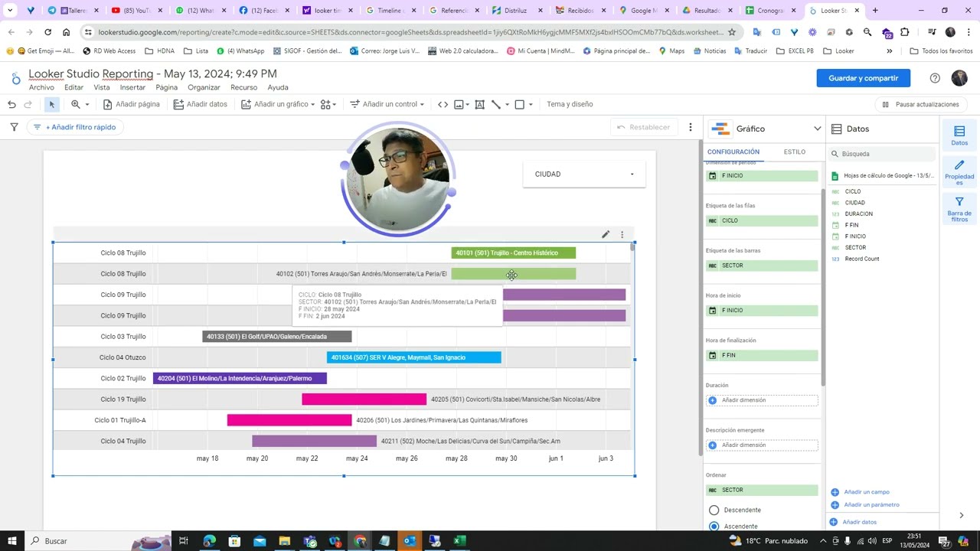
Task: Open the Datos side panel button
Action: tap(959, 135)
